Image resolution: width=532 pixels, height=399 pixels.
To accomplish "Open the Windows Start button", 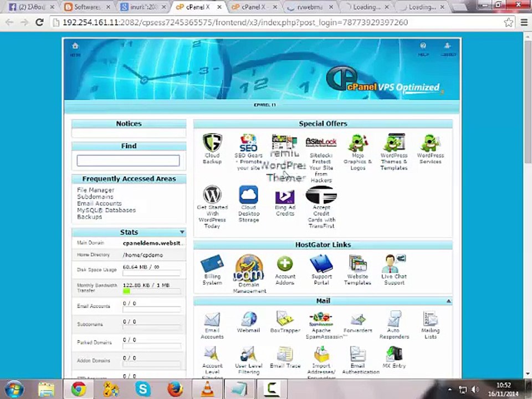I will (x=14, y=389).
